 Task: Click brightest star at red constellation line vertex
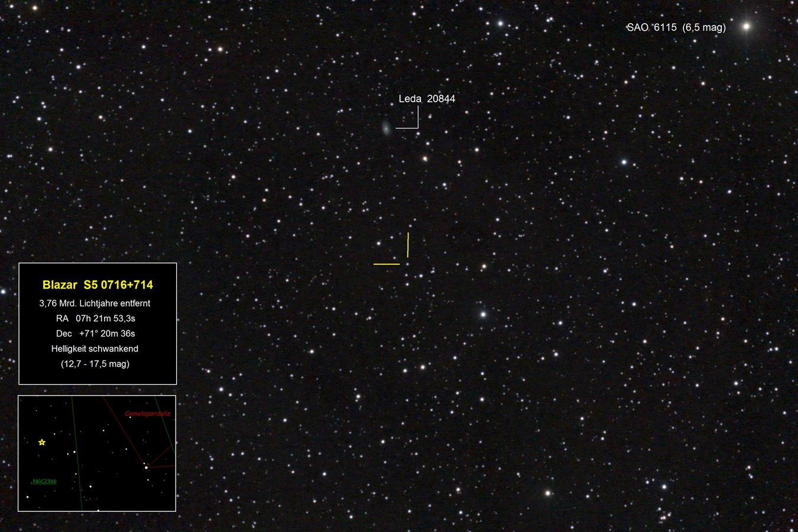click(x=146, y=468)
